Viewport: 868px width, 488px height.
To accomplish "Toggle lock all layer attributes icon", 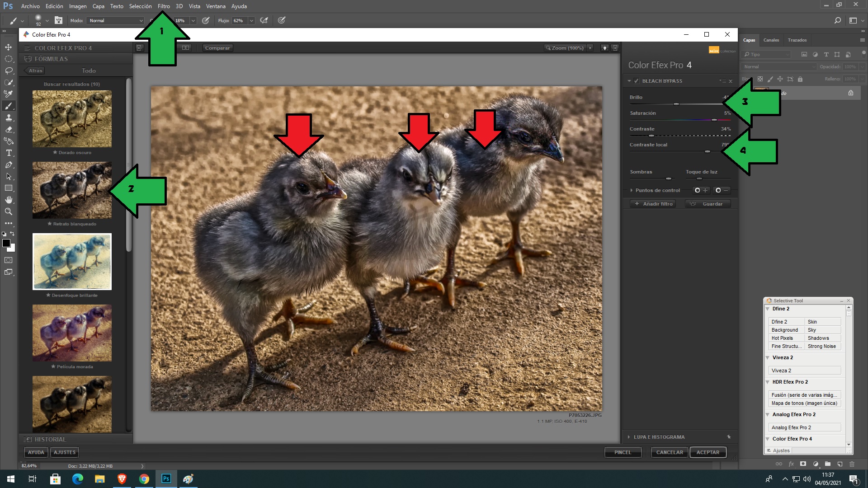I will (800, 79).
